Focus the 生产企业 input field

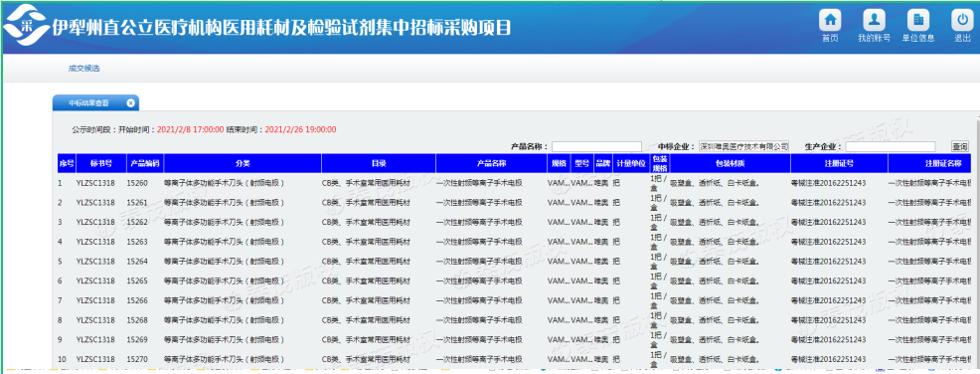(891, 146)
